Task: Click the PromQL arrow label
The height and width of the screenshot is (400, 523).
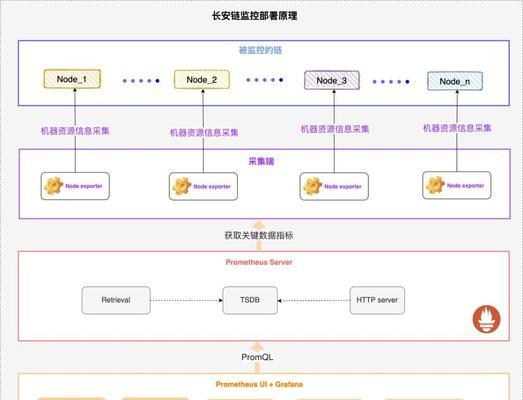Action: (257, 357)
